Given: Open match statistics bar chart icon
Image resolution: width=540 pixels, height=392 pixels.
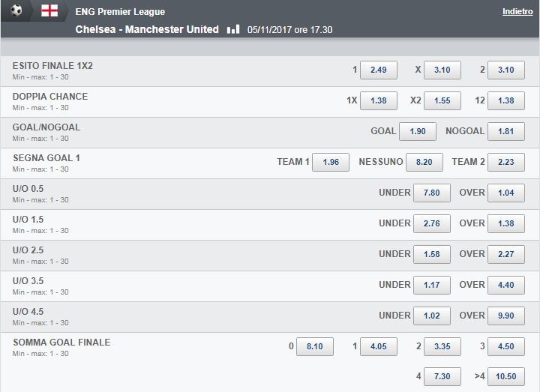Looking at the screenshot, I should (x=233, y=29).
